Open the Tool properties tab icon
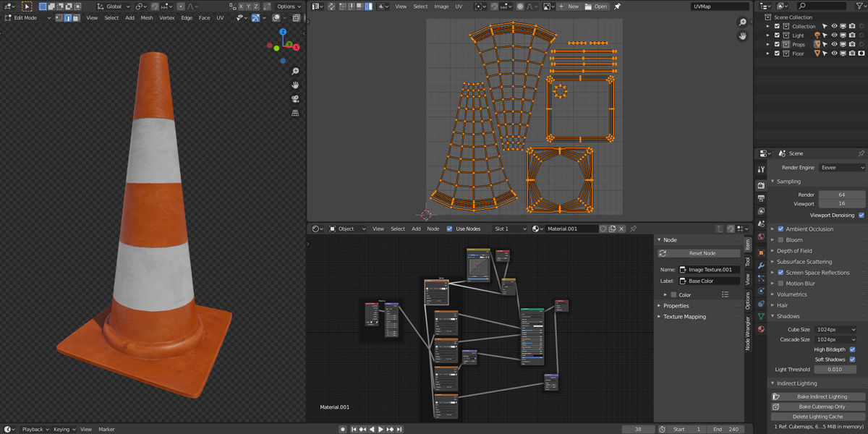Screen dimensions: 868x434 click(761, 169)
